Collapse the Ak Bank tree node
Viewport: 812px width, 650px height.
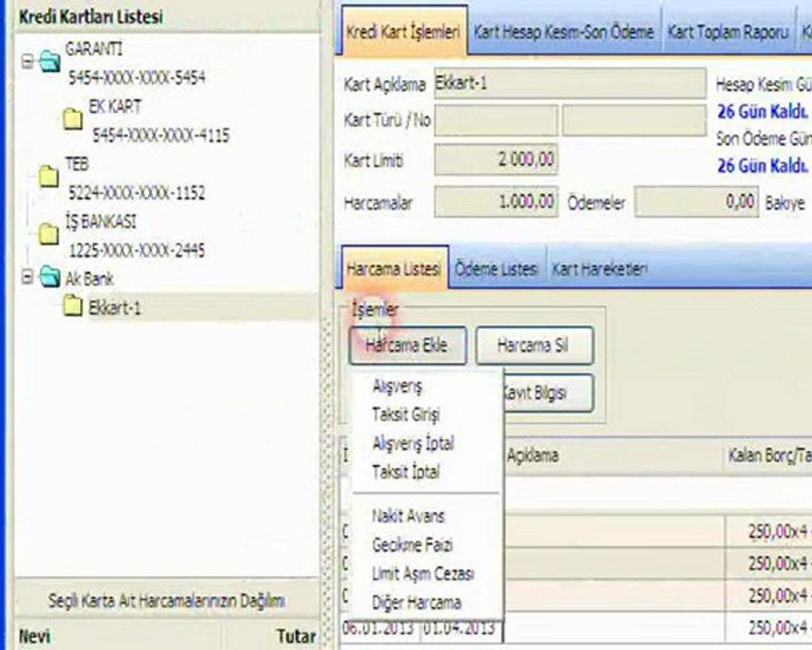(27, 277)
